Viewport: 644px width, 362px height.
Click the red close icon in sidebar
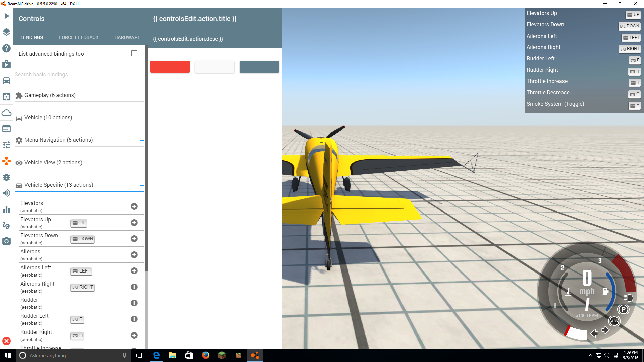[7, 341]
